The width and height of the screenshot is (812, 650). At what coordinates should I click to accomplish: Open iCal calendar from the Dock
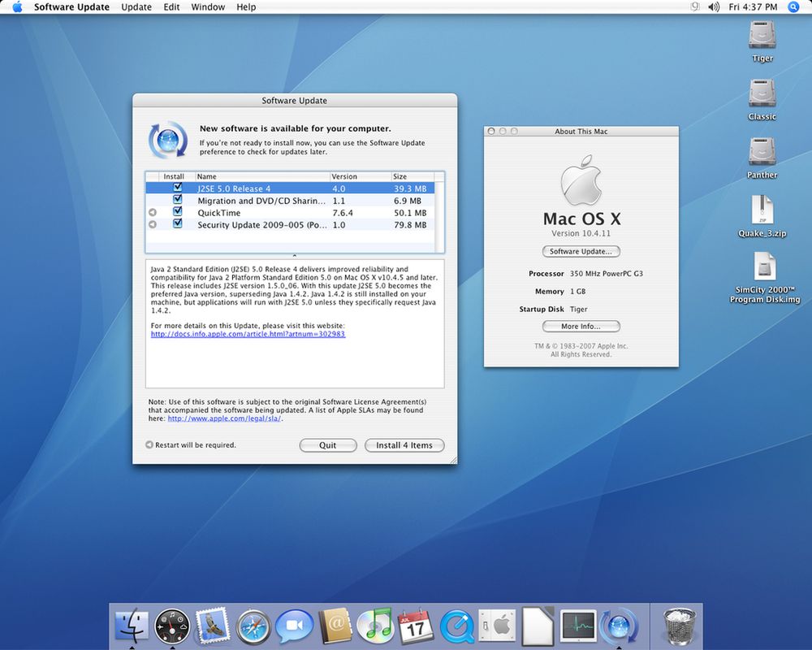(417, 626)
